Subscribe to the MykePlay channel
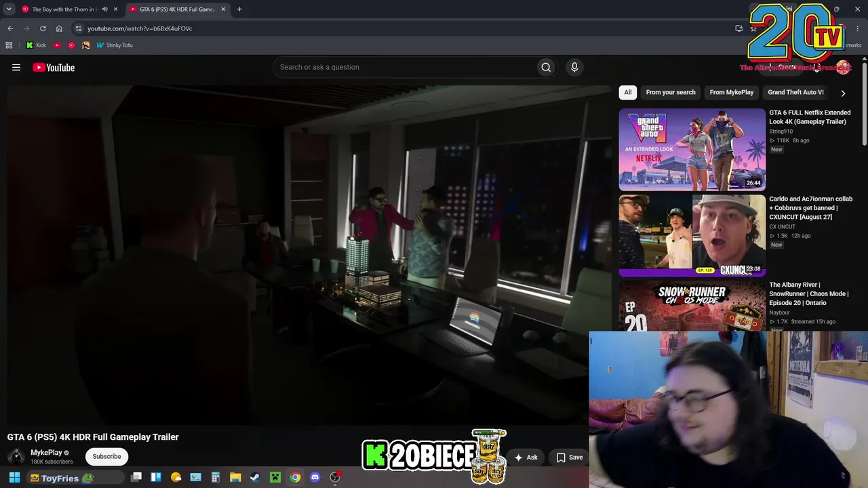 click(106, 457)
